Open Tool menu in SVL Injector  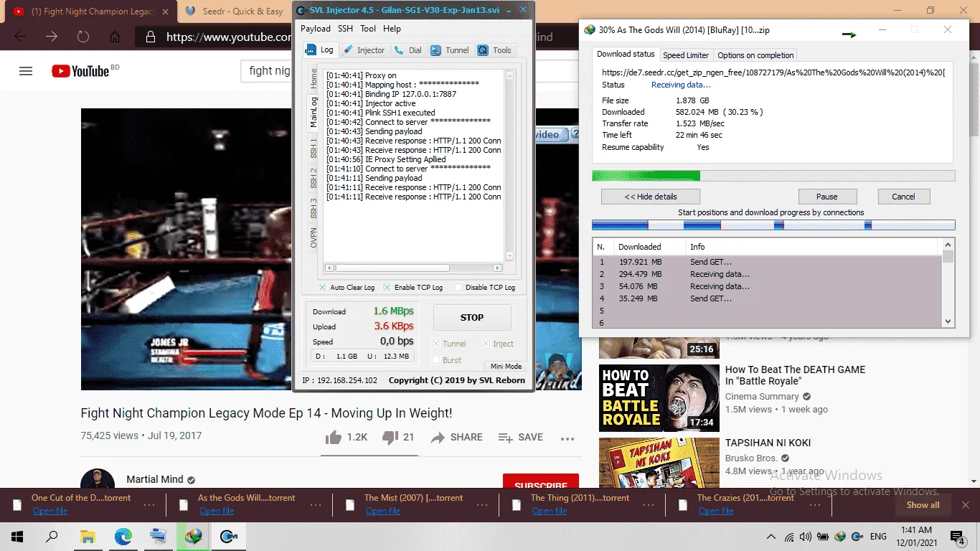(368, 29)
